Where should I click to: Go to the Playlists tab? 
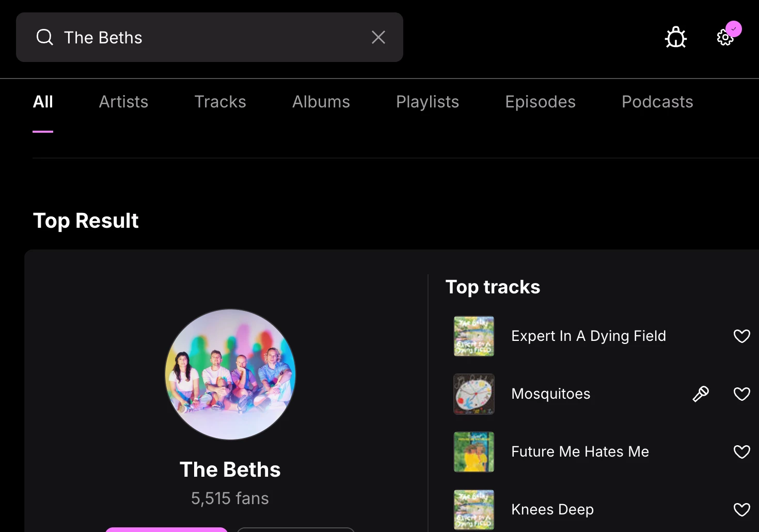pyautogui.click(x=428, y=102)
